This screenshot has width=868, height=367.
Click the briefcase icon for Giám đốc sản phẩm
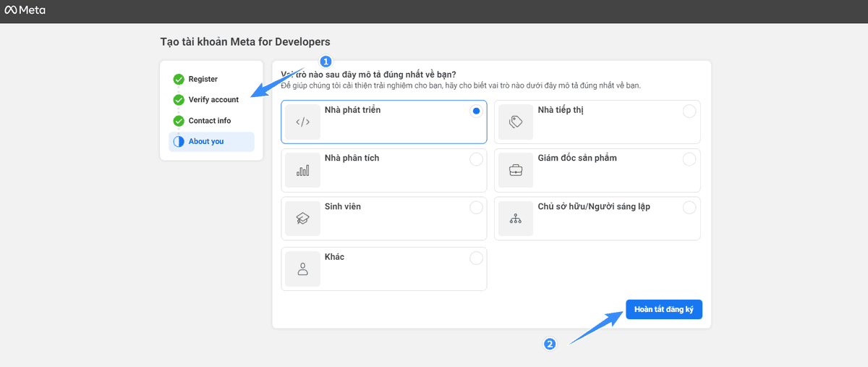[516, 171]
